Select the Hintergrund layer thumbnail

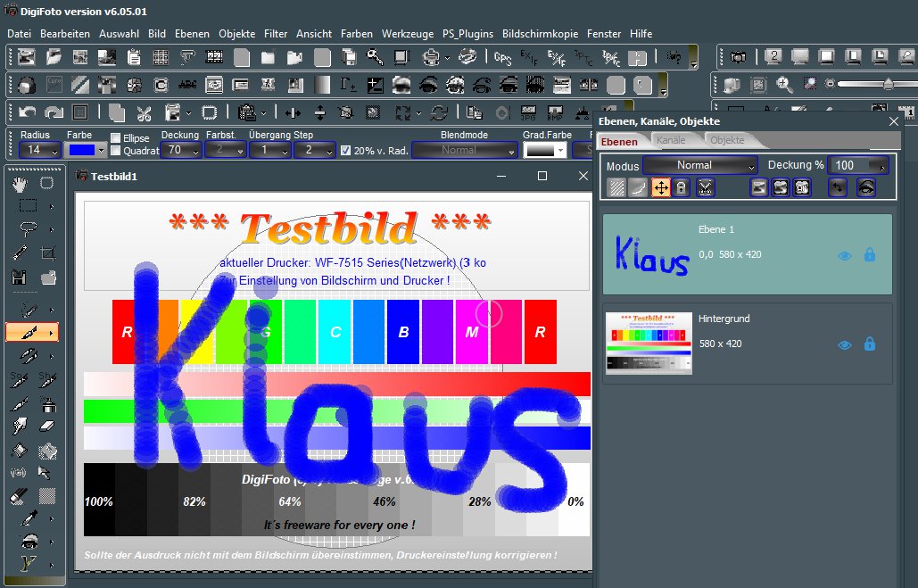coord(649,344)
